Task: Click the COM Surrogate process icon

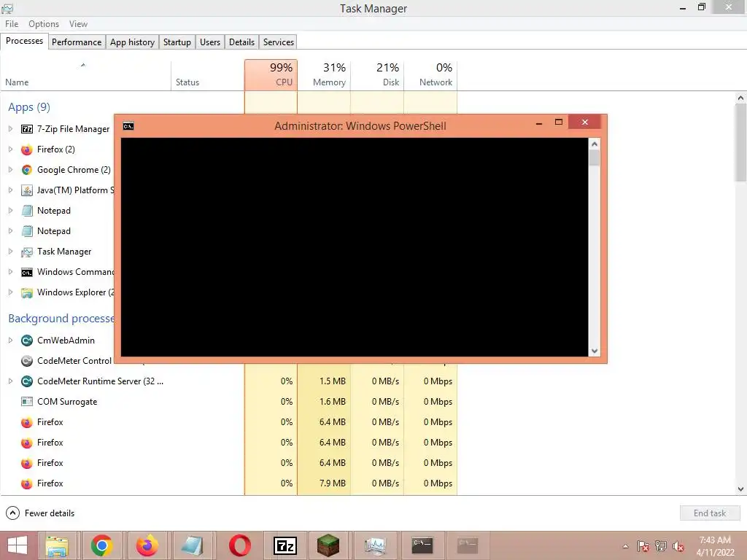Action: (x=27, y=402)
